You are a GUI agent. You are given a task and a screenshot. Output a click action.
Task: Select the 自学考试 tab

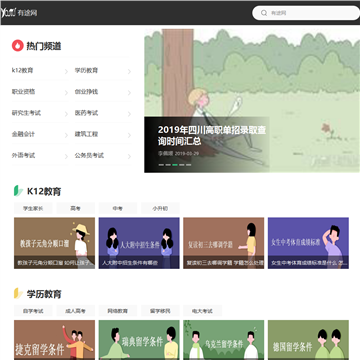33,311
